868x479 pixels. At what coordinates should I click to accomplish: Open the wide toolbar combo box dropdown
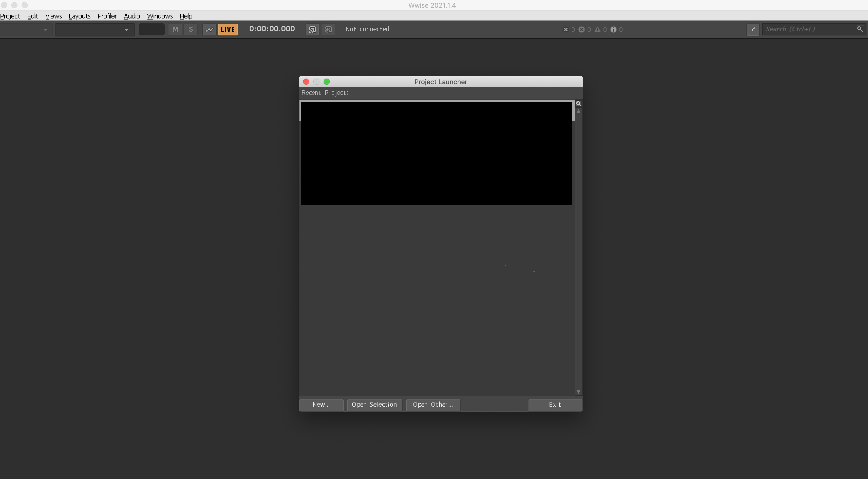point(127,30)
